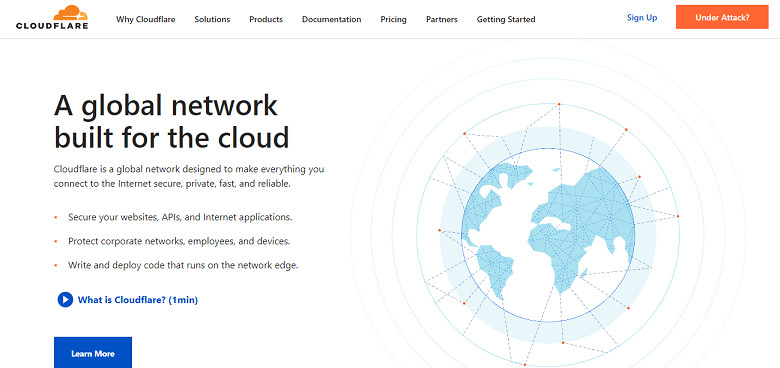This screenshot has height=368, width=780.
Task: Click the Under Attack? button
Action: click(722, 17)
